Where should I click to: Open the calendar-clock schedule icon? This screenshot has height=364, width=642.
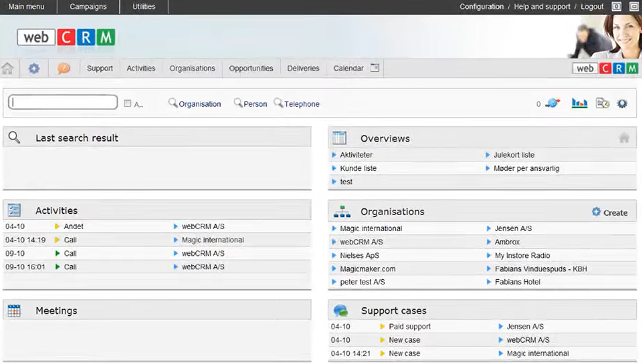coord(603,104)
